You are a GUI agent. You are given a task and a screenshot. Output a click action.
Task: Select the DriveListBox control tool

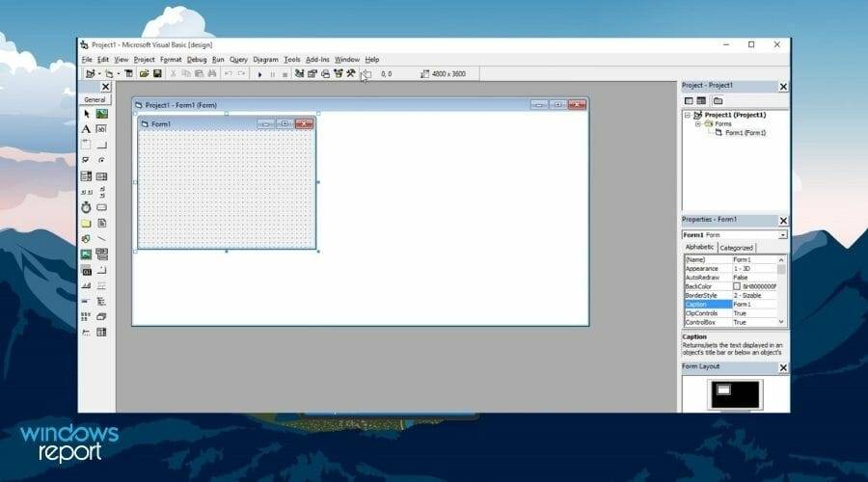click(102, 207)
